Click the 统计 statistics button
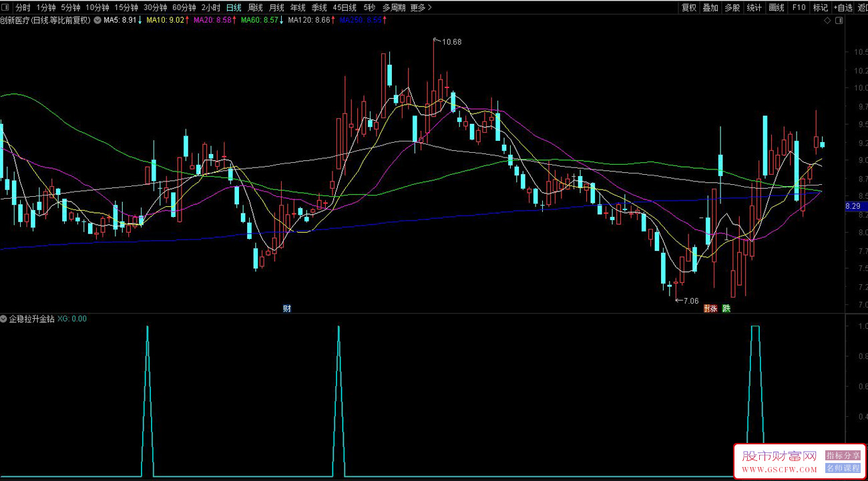 point(754,7)
